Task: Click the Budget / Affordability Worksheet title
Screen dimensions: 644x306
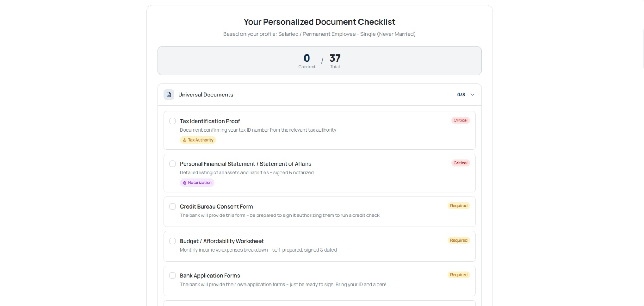Action: pyautogui.click(x=222, y=241)
